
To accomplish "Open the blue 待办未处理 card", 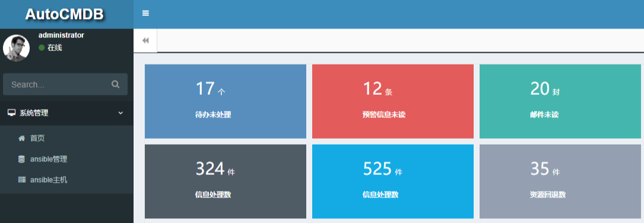I will [x=226, y=101].
